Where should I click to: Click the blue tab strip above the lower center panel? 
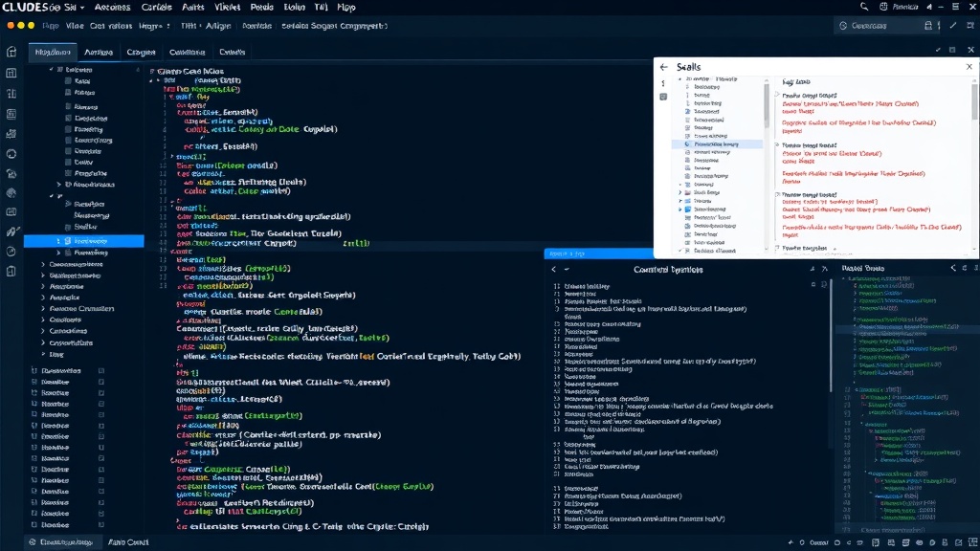pos(599,253)
